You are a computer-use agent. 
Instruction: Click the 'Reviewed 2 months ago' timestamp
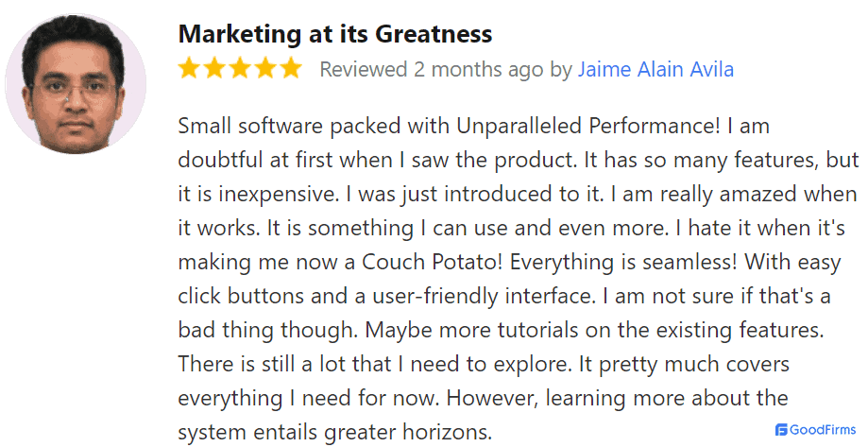pos(432,69)
